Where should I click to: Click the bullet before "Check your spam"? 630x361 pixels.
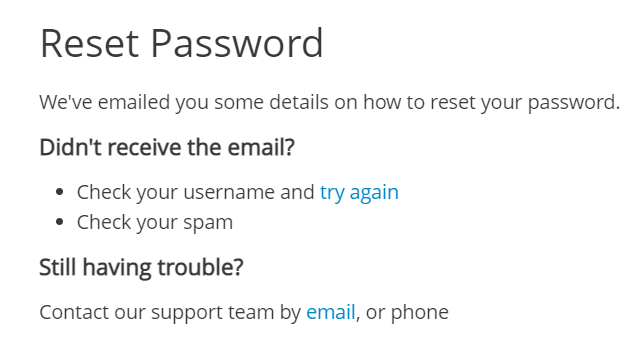(60, 222)
